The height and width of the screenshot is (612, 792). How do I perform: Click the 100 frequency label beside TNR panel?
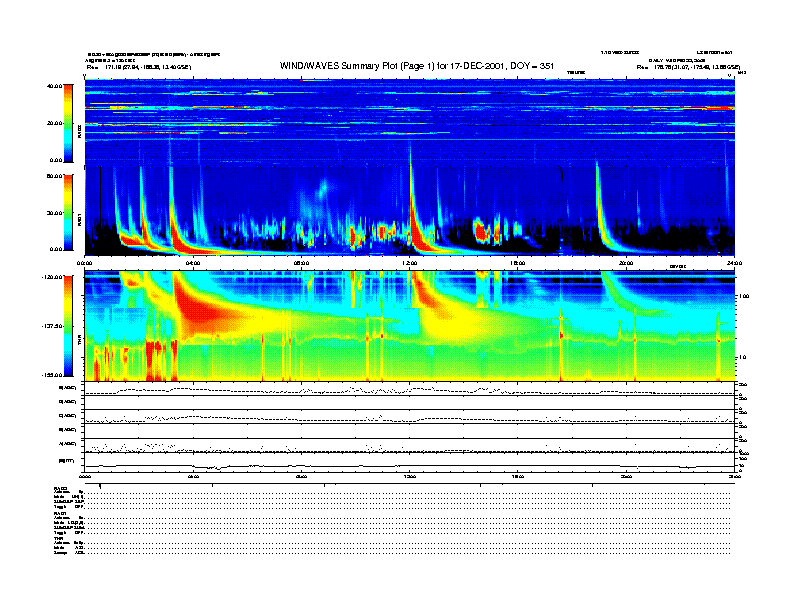click(x=744, y=296)
